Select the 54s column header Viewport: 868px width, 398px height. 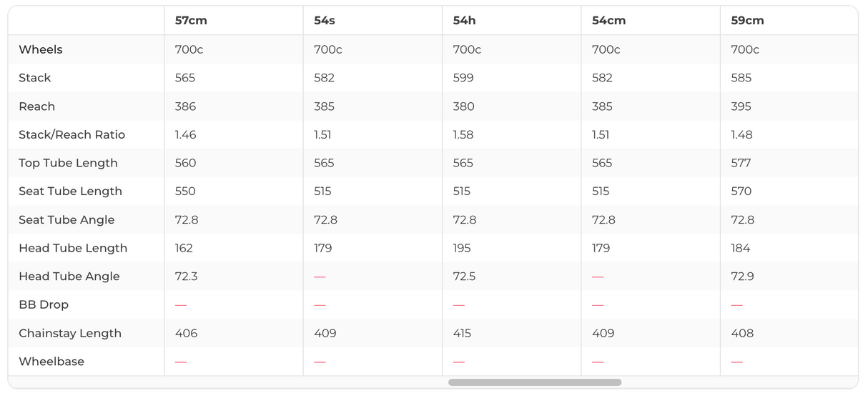325,21
